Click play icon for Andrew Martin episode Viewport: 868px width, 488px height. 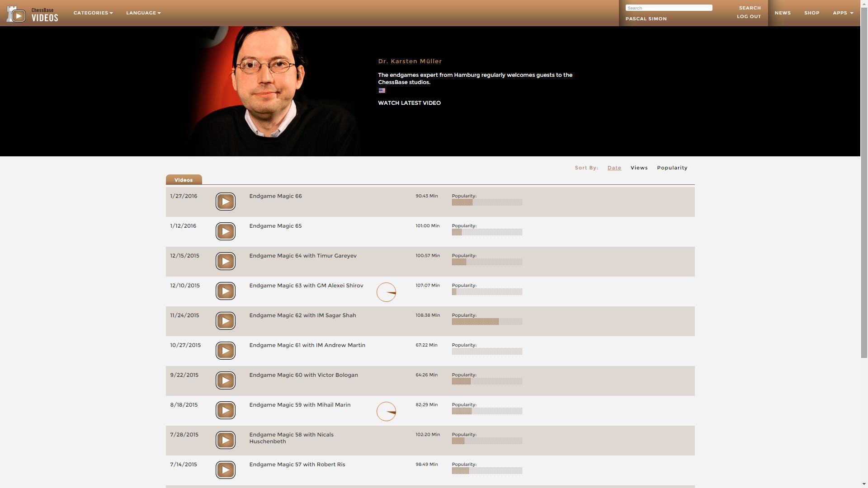tap(225, 351)
